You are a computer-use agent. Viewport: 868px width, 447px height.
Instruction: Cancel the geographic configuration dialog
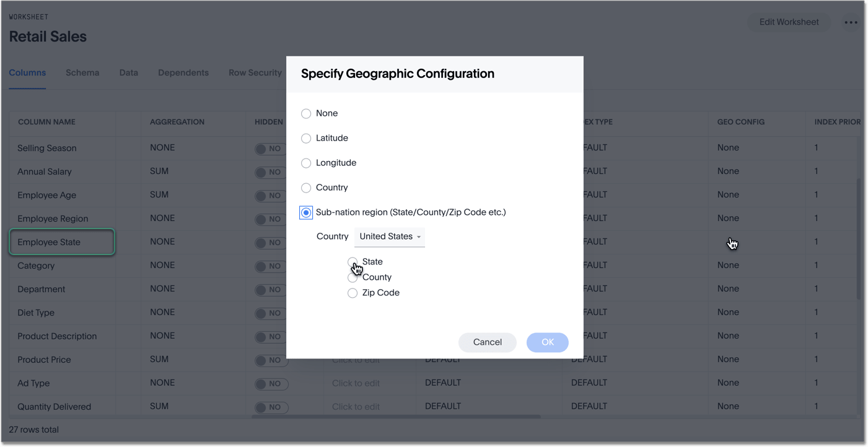488,342
